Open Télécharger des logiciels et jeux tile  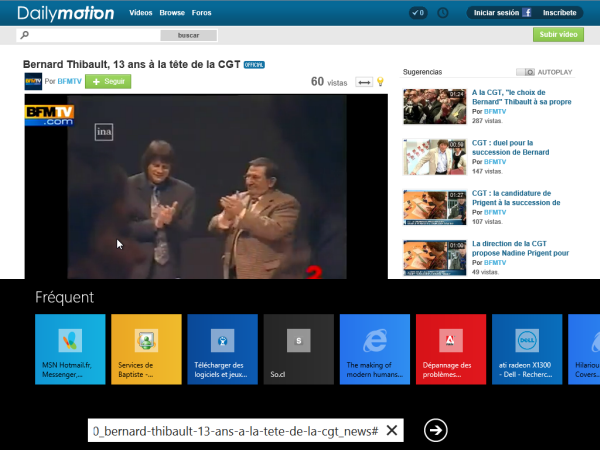click(x=222, y=349)
